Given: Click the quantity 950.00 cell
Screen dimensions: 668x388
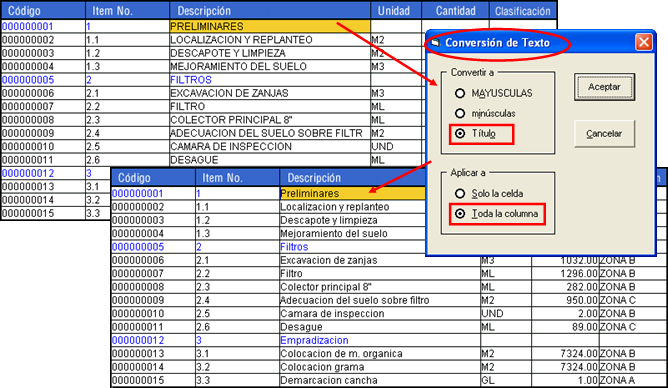Looking at the screenshot, I should click(565, 300).
